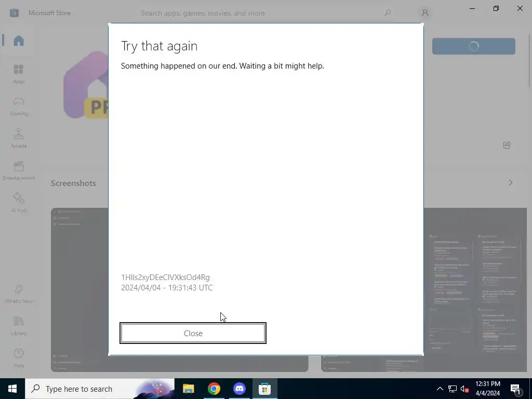The image size is (532, 399).
Task: Click the magnifier search icon in the Store
Action: [x=388, y=13]
